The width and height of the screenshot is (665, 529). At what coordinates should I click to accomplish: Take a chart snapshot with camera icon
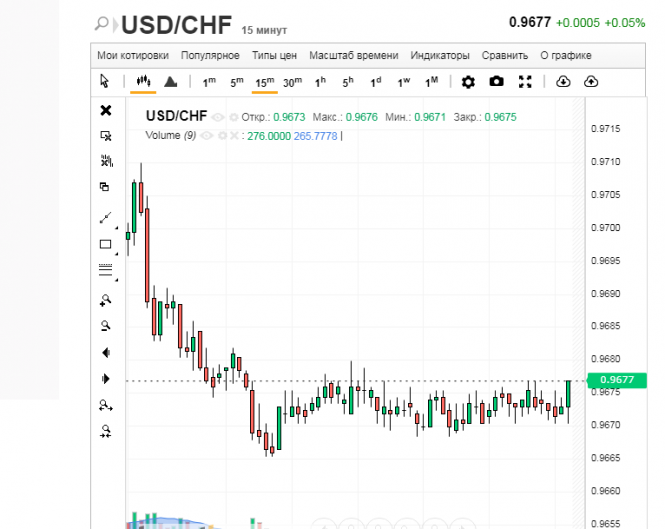coord(497,82)
